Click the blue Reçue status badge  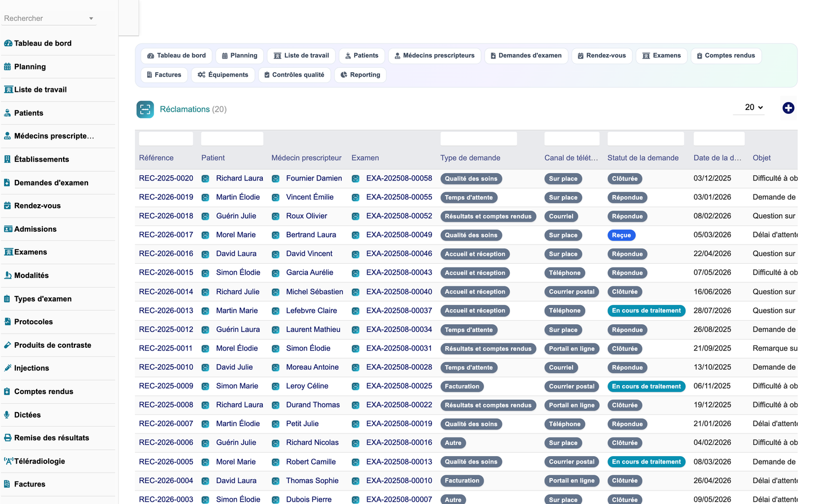click(x=622, y=236)
